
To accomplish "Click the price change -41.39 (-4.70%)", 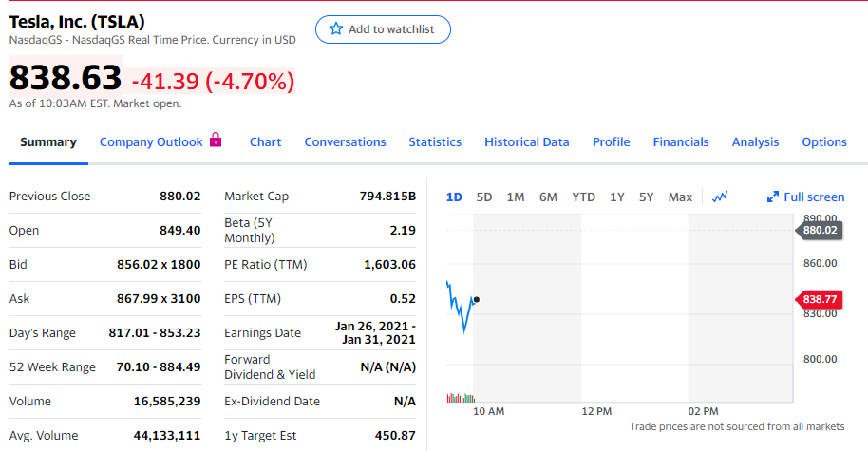I will (213, 82).
